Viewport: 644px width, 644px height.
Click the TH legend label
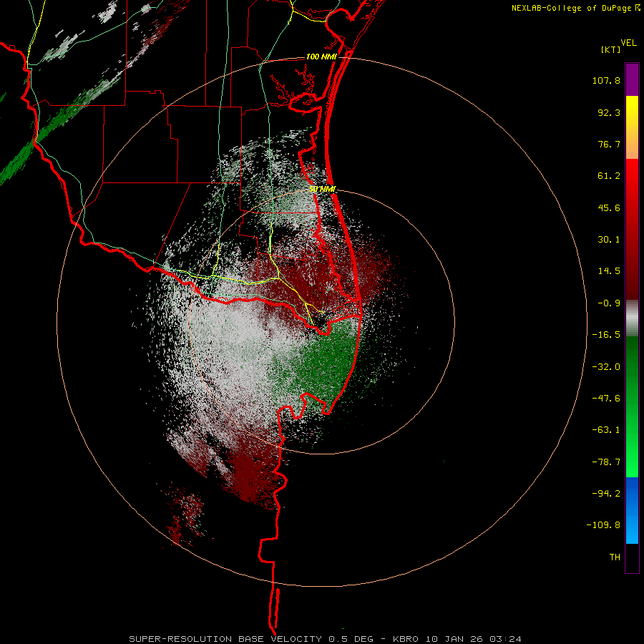615,557
